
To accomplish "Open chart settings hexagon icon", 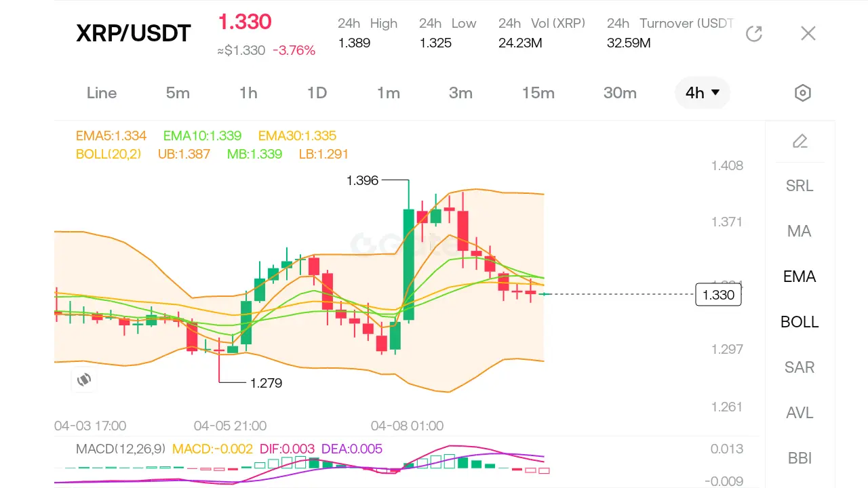I will [803, 93].
